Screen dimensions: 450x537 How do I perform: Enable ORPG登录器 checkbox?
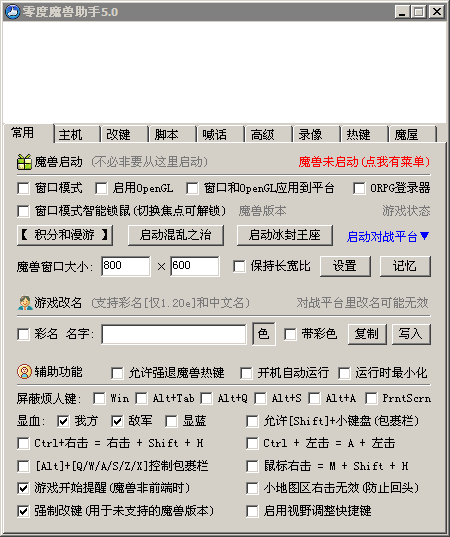(x=359, y=188)
